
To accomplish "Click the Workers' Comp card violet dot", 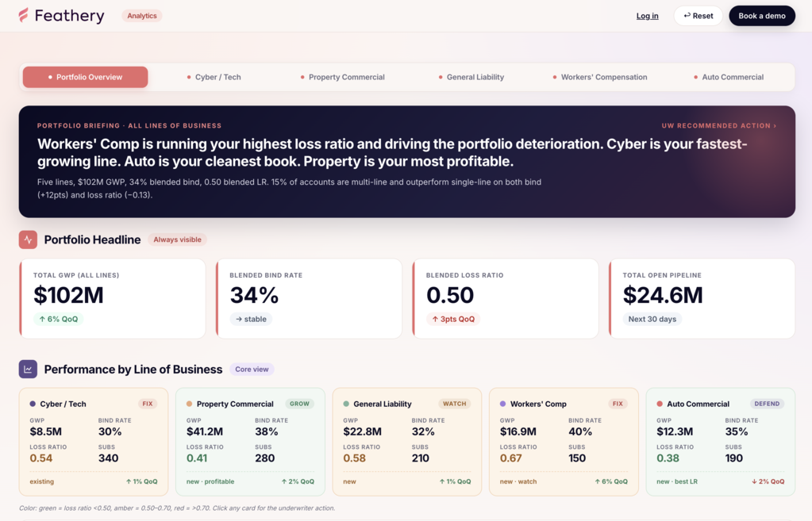I will (503, 404).
